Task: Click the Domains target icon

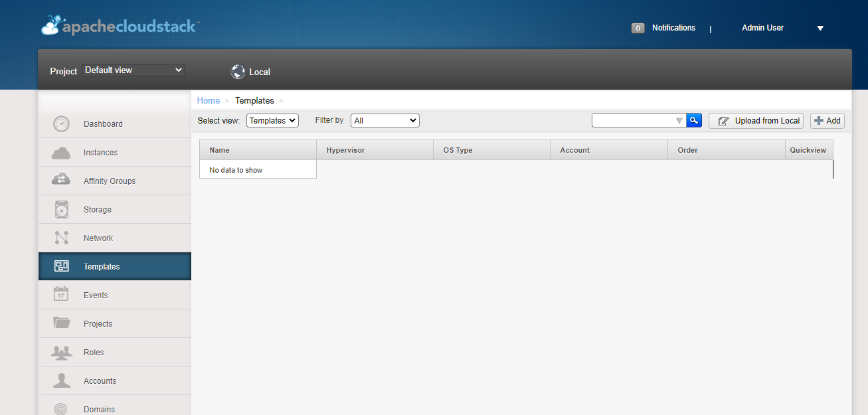Action: click(61, 409)
